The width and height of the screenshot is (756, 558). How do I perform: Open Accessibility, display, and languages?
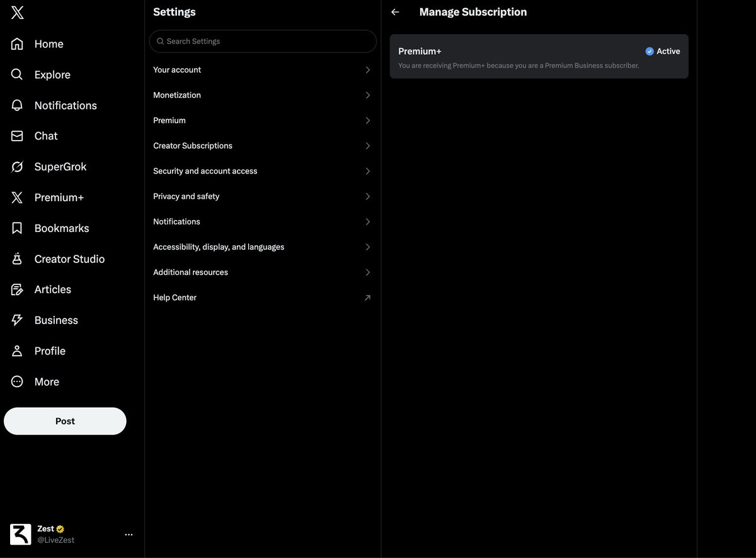coord(263,247)
